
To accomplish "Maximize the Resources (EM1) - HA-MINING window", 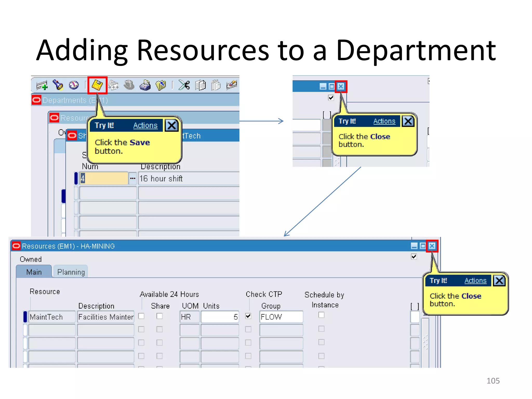I will [423, 246].
